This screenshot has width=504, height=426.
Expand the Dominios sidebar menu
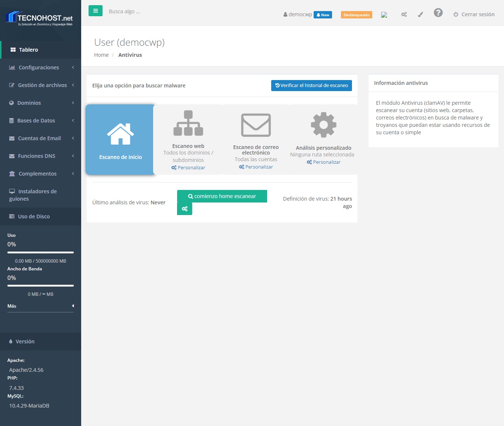click(x=41, y=103)
